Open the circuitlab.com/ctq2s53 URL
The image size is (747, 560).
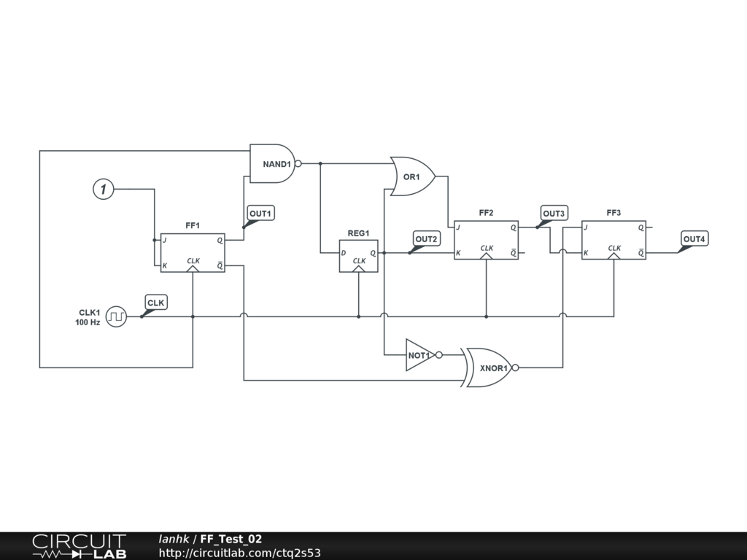point(240,553)
